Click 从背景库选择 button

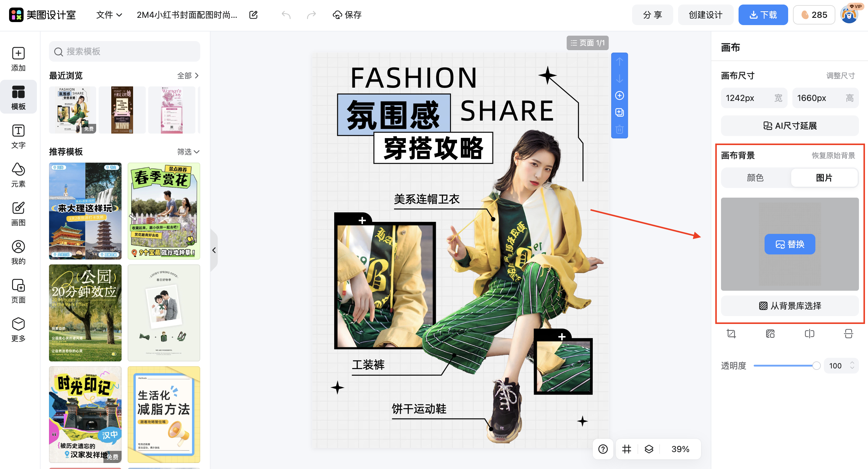[x=789, y=306]
